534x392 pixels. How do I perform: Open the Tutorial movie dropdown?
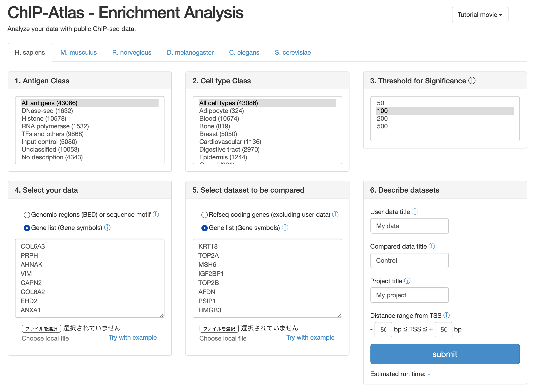(x=480, y=15)
